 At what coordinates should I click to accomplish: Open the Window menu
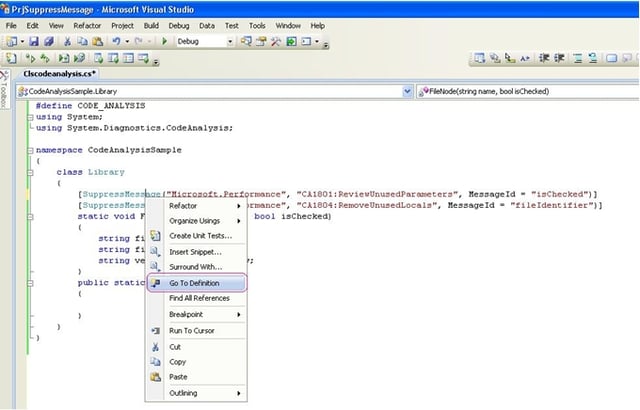(x=288, y=26)
